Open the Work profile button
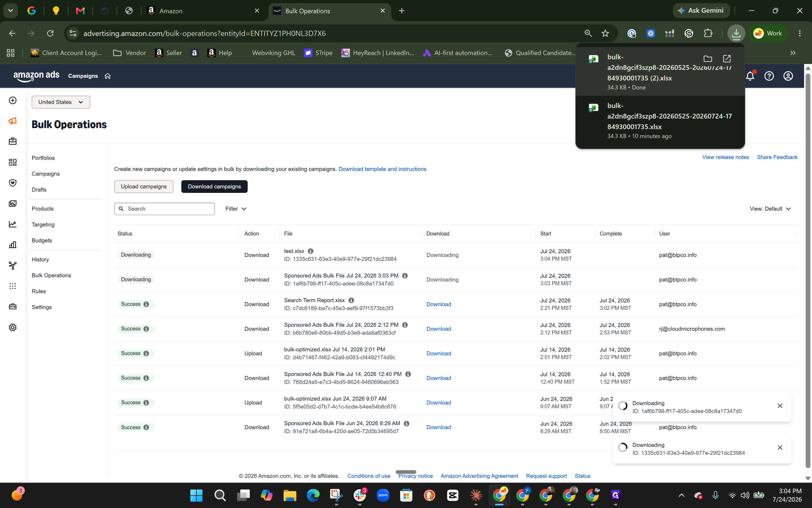 (768, 33)
